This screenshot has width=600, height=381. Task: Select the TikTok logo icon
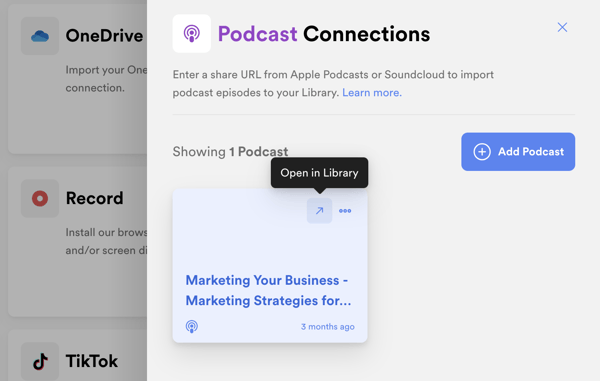click(40, 361)
